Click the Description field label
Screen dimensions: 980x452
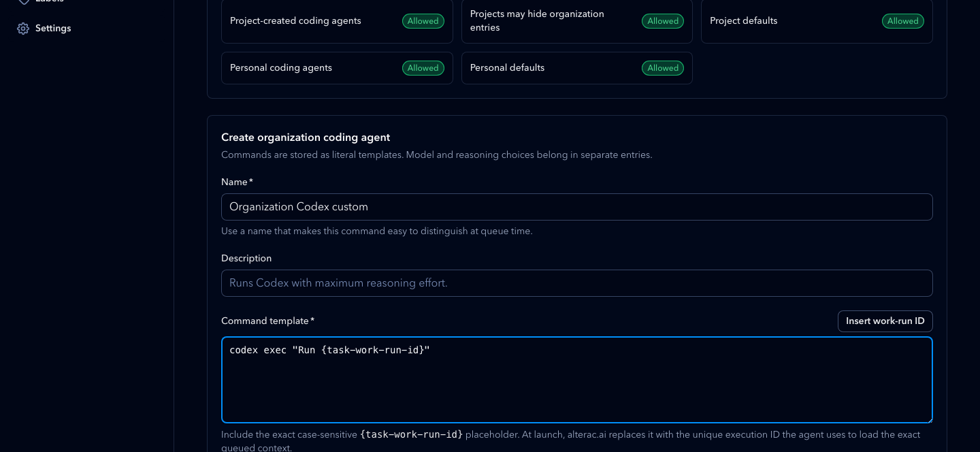246,258
